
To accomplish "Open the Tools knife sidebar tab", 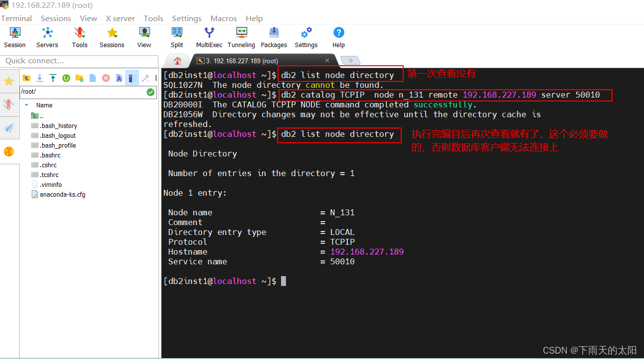I will pyautogui.click(x=9, y=104).
